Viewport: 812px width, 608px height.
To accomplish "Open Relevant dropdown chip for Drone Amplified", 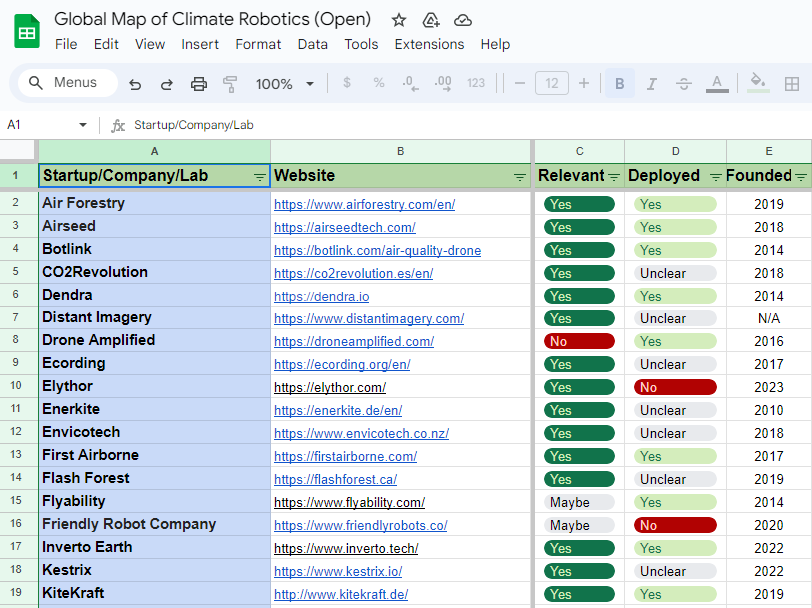I will pyautogui.click(x=579, y=341).
